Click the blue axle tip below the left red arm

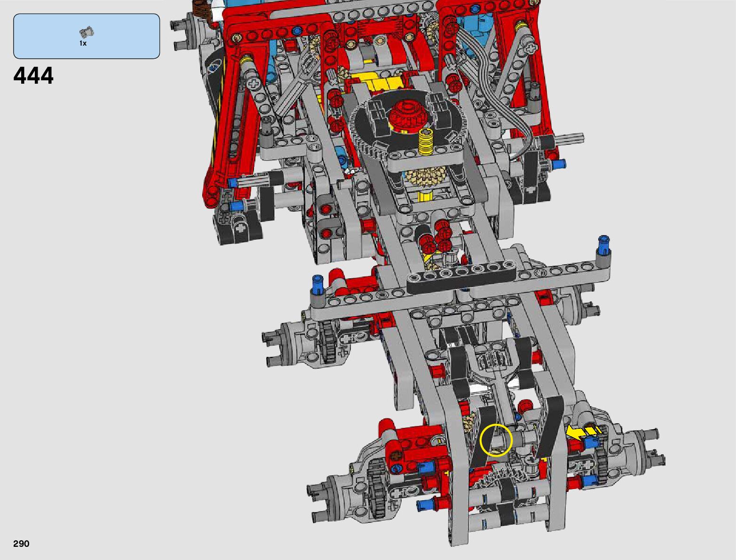point(233,182)
